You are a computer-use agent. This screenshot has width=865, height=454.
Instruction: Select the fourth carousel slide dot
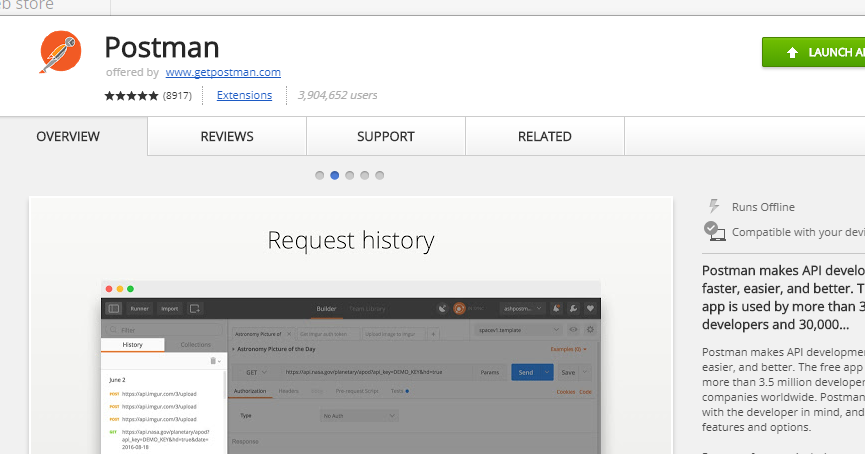pyautogui.click(x=365, y=175)
